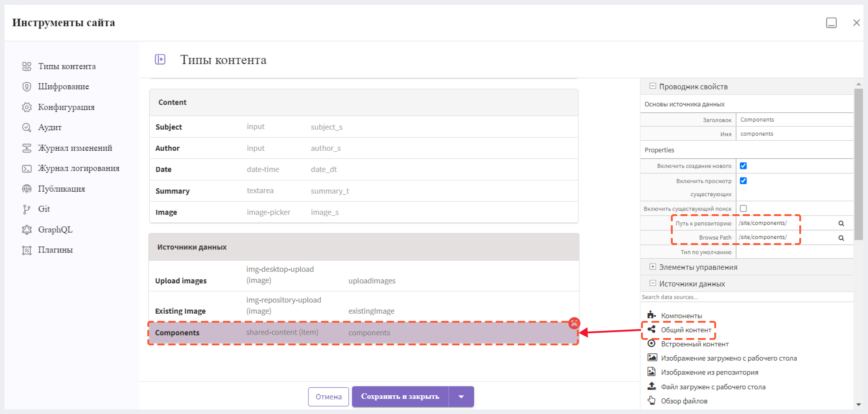Collapse the Проводник свойств section
Viewport: 868px width, 414px height.
[x=652, y=86]
